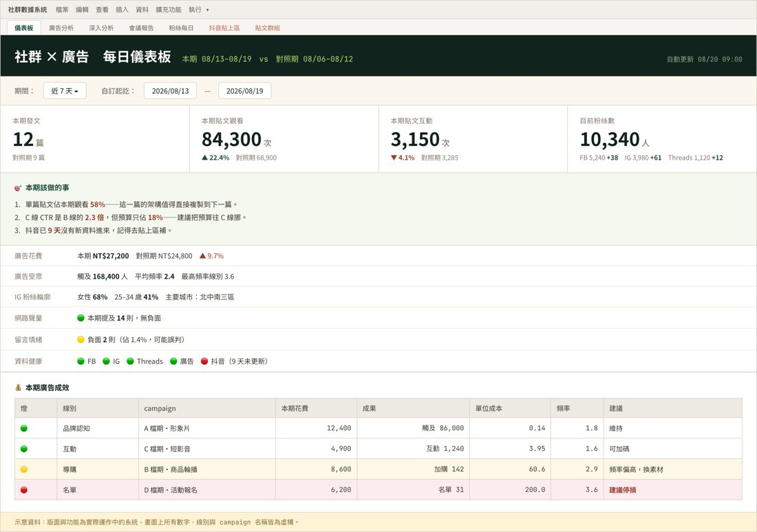Click the 10,340 follower count figure
Image resolution: width=757 pixels, height=532 pixels.
[x=610, y=140]
